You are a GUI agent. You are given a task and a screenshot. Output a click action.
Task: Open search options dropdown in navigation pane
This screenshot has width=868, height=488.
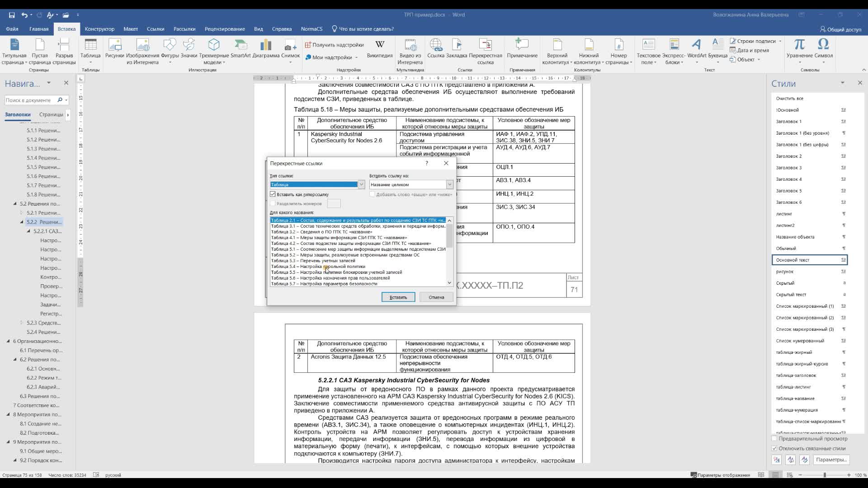tap(66, 100)
